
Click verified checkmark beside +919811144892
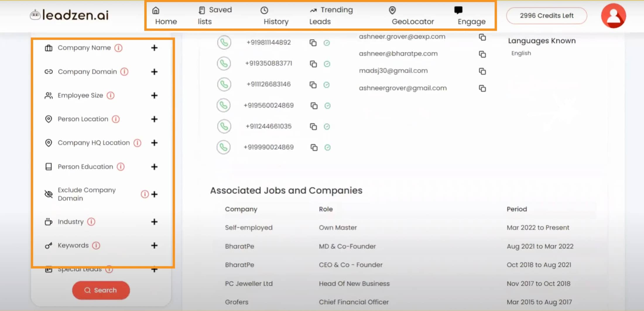pos(327,43)
